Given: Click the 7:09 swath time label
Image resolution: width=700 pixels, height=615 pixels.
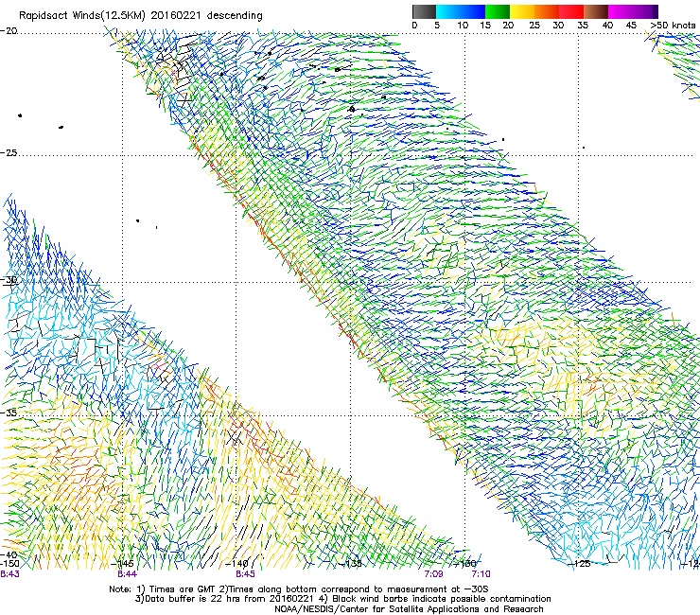Looking at the screenshot, I should point(433,574).
